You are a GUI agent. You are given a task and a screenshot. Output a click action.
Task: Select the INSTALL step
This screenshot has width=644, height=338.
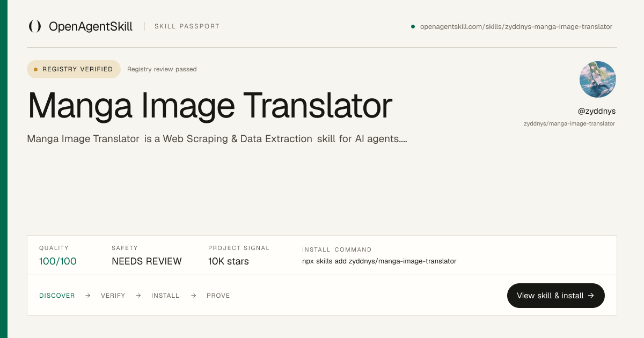[165, 296]
